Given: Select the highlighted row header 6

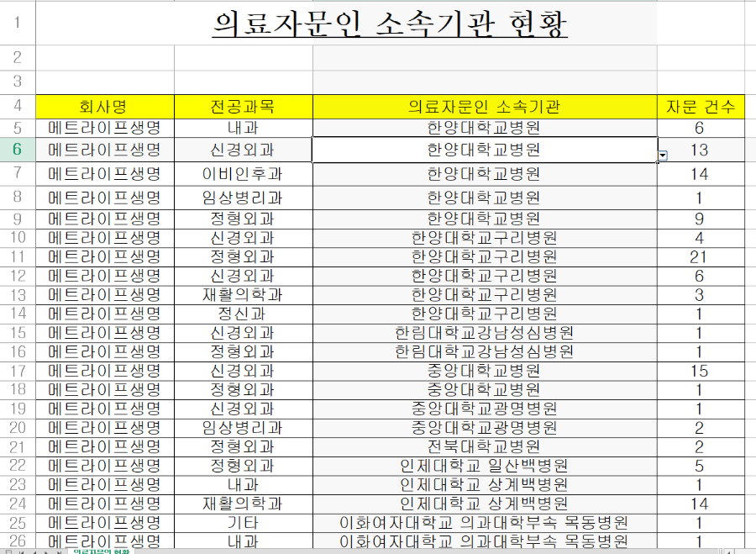Looking at the screenshot, I should (x=18, y=150).
